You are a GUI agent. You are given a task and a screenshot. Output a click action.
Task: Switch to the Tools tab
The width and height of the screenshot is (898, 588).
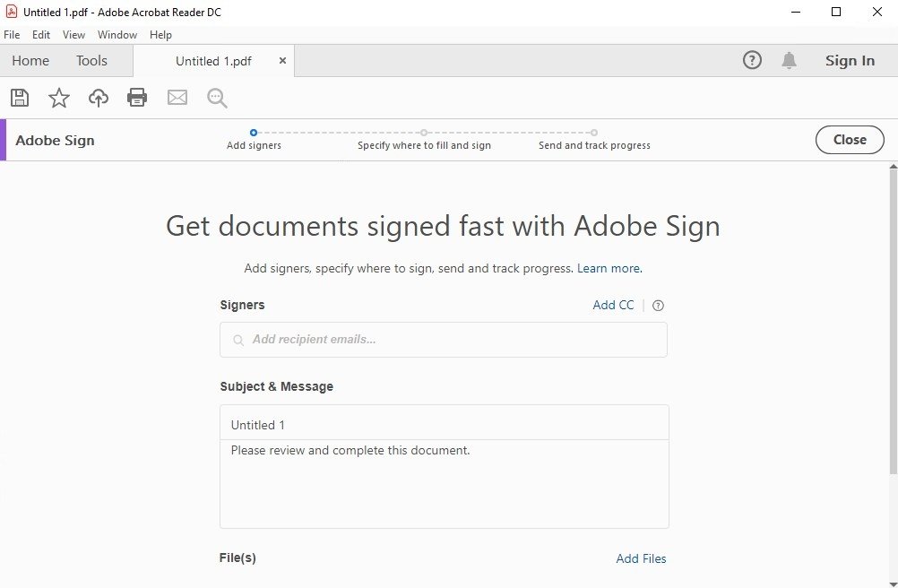coord(91,61)
